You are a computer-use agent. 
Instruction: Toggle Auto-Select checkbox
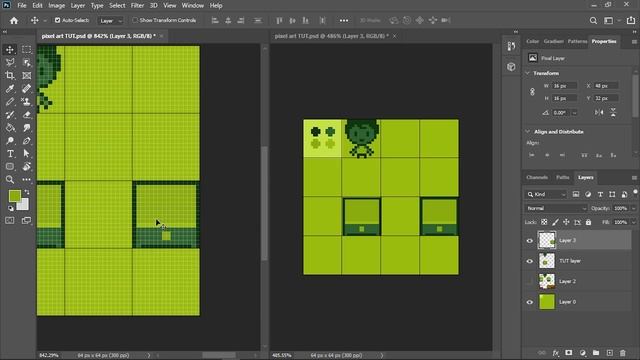[x=58, y=20]
